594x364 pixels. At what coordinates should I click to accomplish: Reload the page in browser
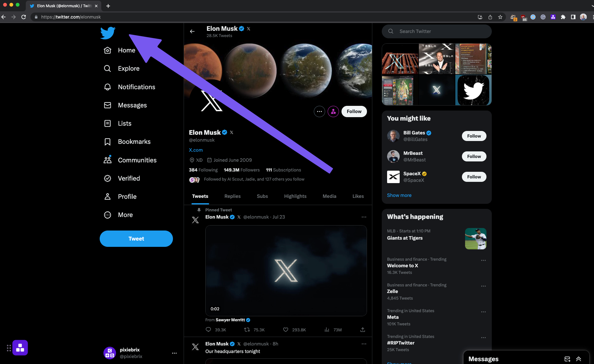click(24, 17)
